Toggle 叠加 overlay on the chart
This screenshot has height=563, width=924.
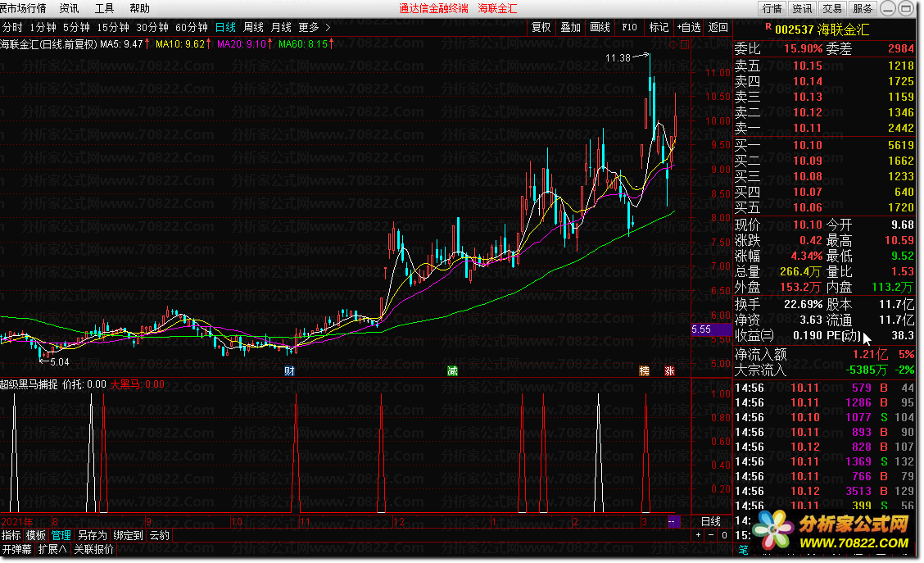570,27
